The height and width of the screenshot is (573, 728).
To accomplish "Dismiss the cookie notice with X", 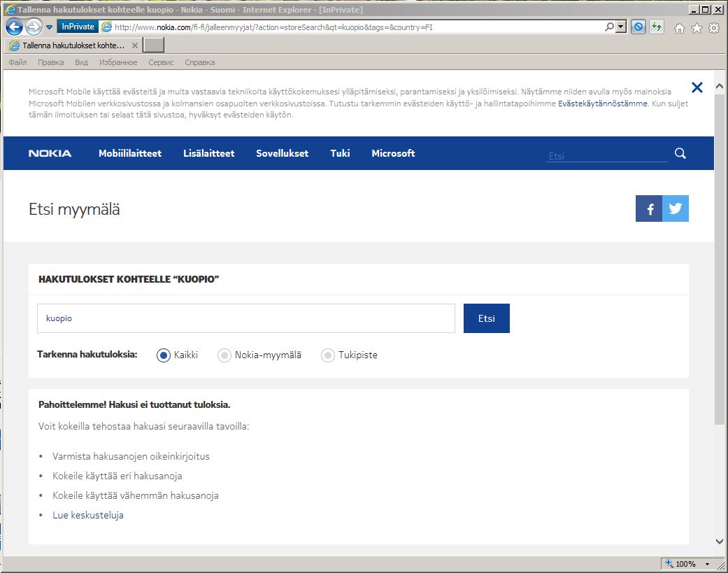I will pyautogui.click(x=697, y=87).
